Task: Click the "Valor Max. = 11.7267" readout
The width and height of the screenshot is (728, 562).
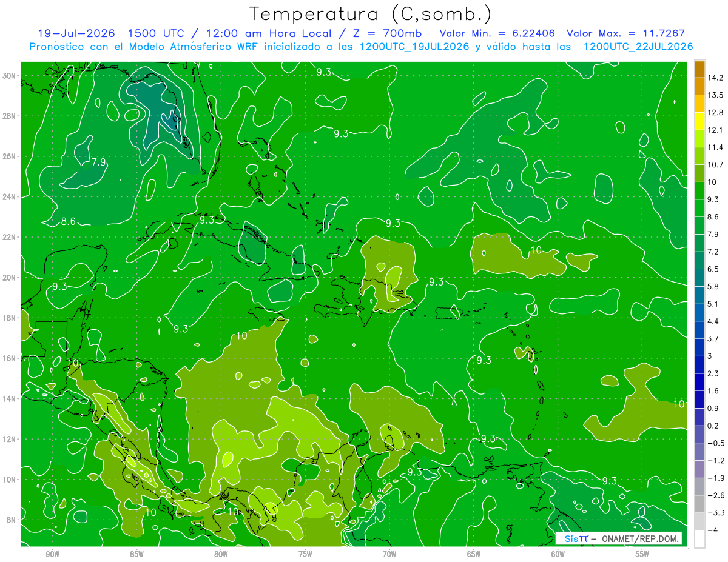Action: pyautogui.click(x=625, y=33)
